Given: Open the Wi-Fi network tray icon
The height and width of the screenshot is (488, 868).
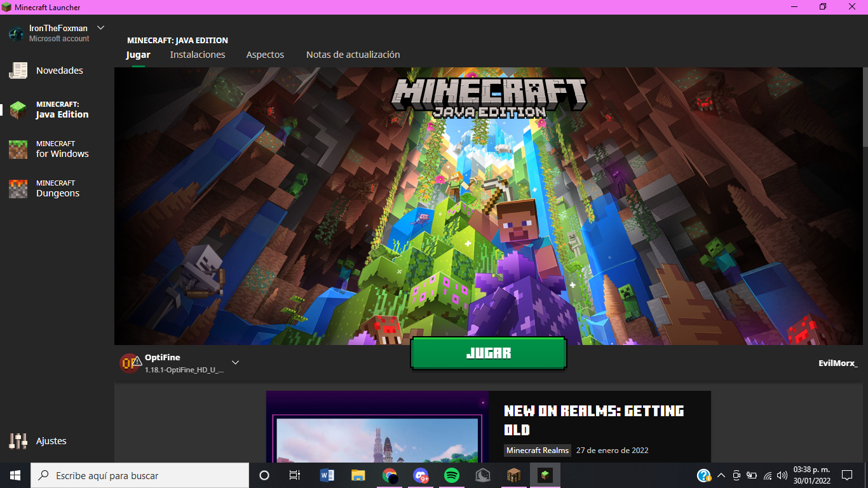Looking at the screenshot, I should (768, 475).
